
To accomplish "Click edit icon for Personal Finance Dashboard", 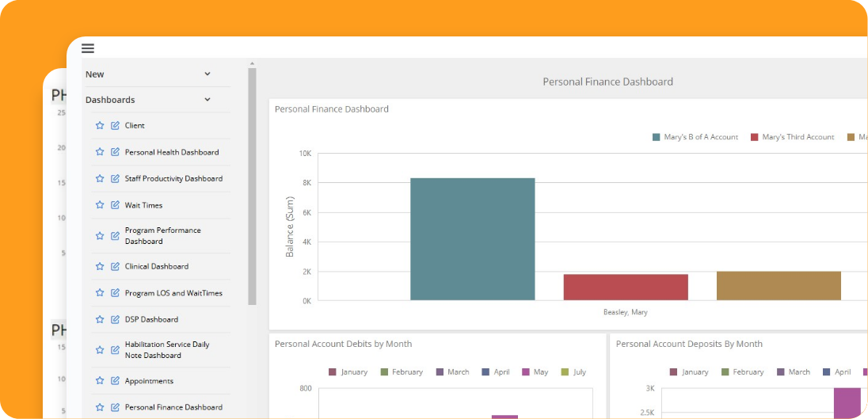I will pos(116,407).
